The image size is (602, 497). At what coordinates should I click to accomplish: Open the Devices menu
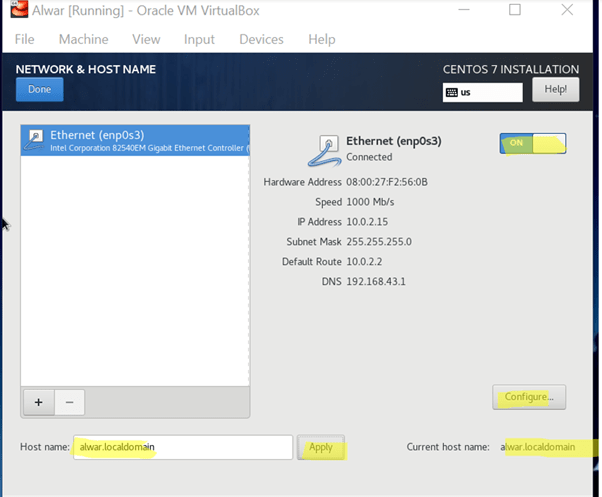261,39
